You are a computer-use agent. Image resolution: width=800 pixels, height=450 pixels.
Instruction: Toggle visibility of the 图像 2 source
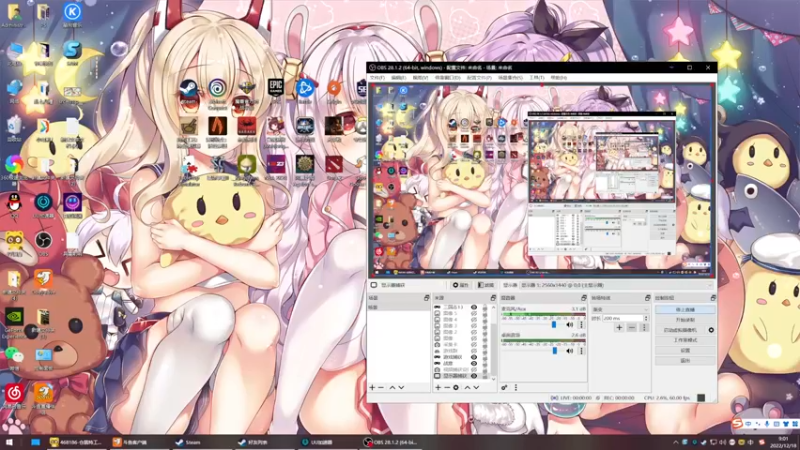[x=474, y=332]
